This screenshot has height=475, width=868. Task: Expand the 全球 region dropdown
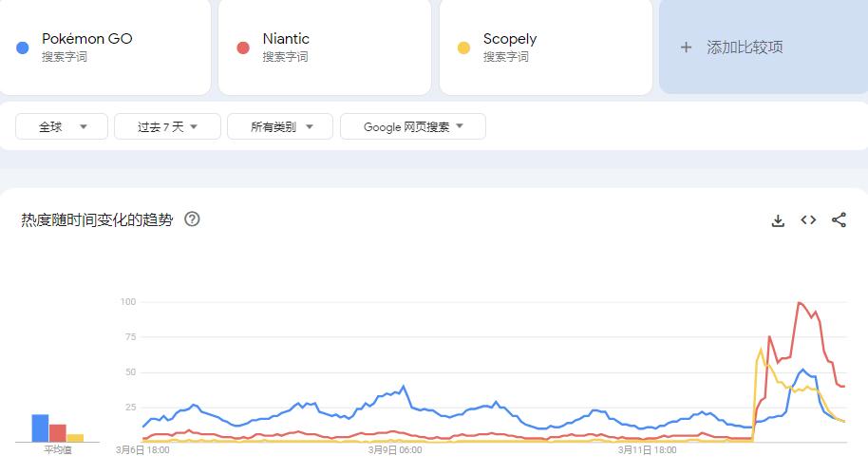62,126
